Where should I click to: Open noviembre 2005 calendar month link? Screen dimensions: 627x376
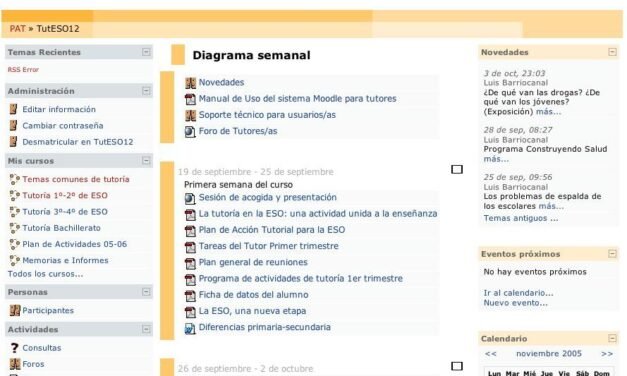549,354
